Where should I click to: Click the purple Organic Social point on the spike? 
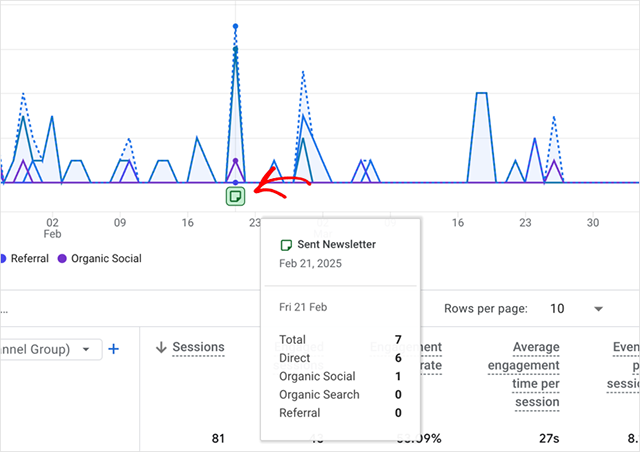(x=236, y=161)
